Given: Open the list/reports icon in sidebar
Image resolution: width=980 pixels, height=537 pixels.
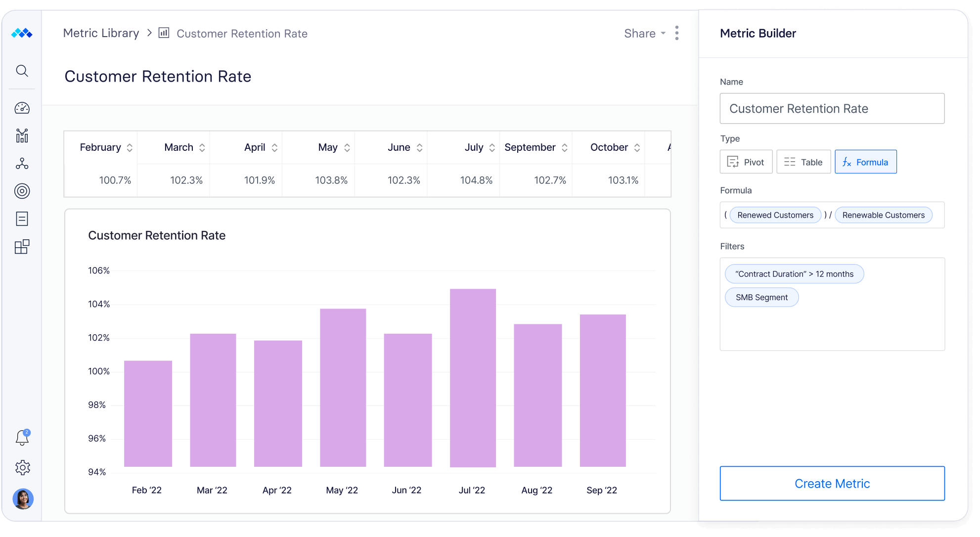Looking at the screenshot, I should [22, 222].
